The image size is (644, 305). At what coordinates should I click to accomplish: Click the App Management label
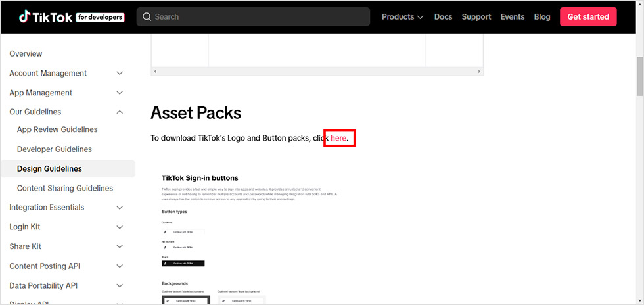[x=41, y=93]
